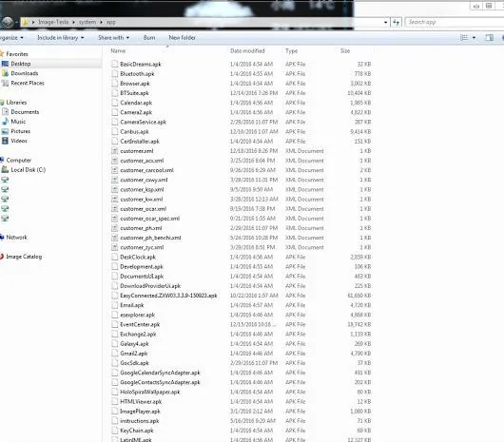
Task: Click the file name 'HoloSpiralWallpaper.apk'
Action: coord(150,392)
